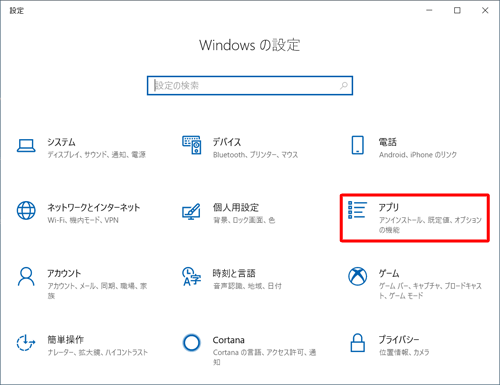Screen dimensions: 500x385
Task: Open 個人用設定 category title
Action: [236, 207]
